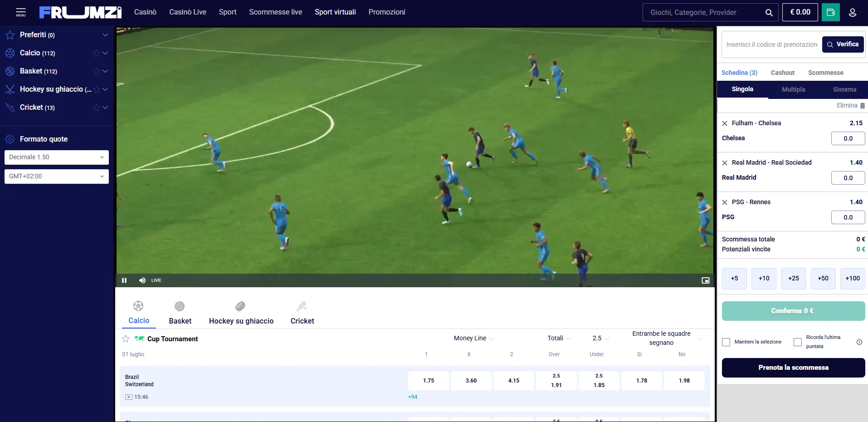Select the Cricket sport tab

302,313
